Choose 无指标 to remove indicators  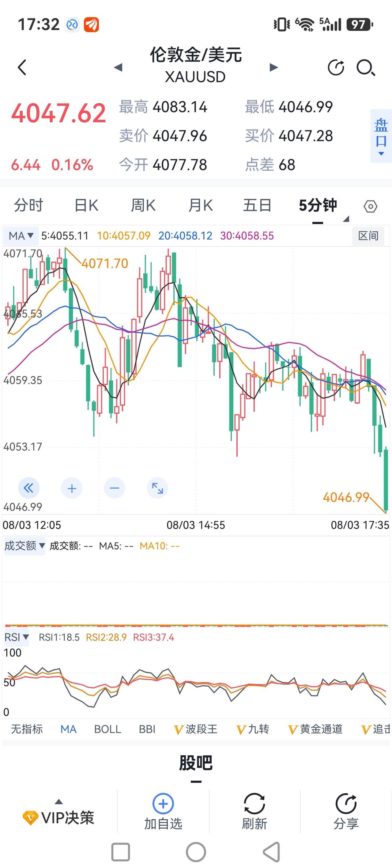coord(27,729)
